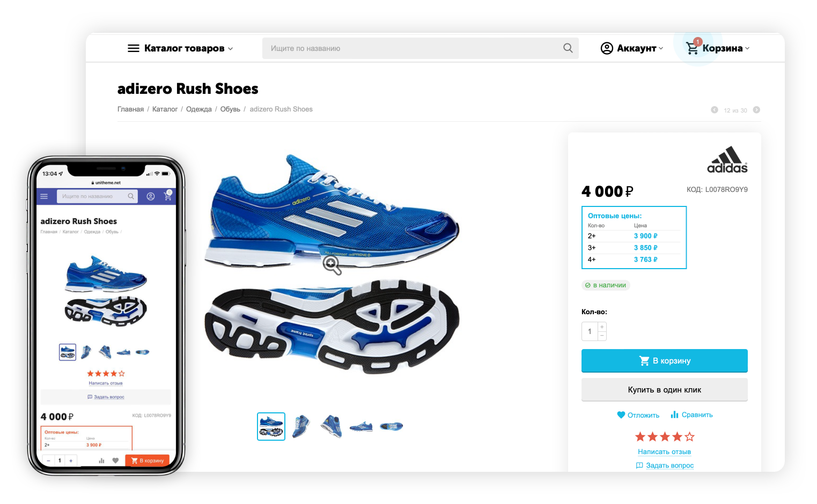Increase quantity with the plus stepper

[602, 327]
